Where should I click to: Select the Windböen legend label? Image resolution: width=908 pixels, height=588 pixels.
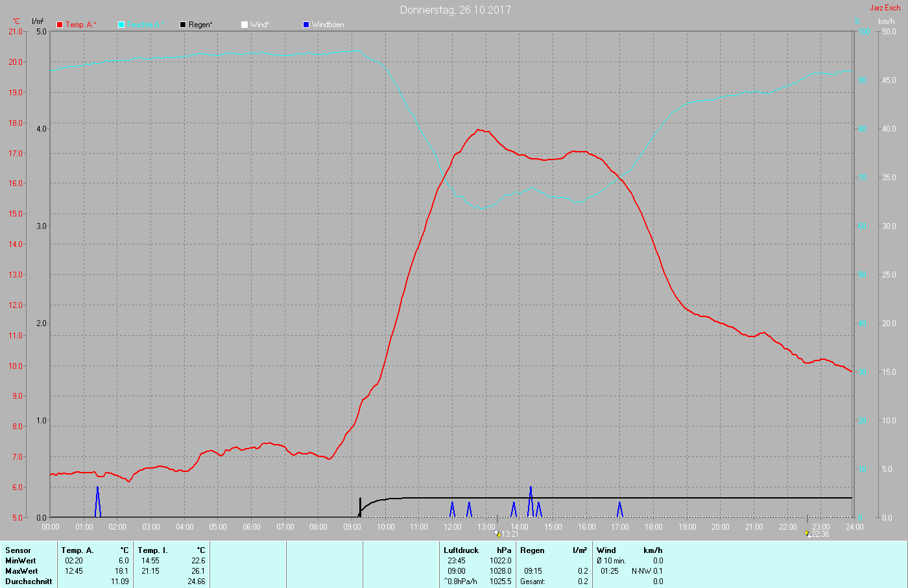point(328,25)
